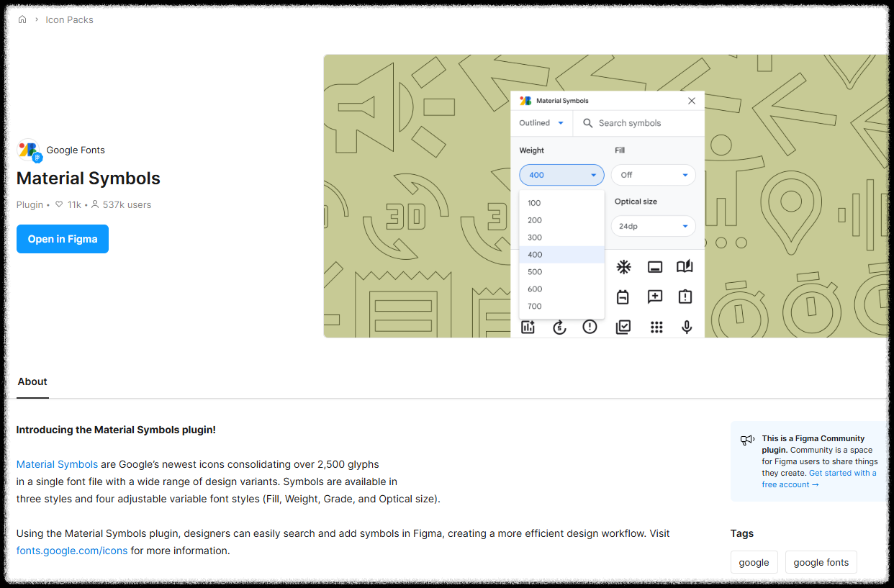Click the megaphone icon in Community notice

coord(747,440)
